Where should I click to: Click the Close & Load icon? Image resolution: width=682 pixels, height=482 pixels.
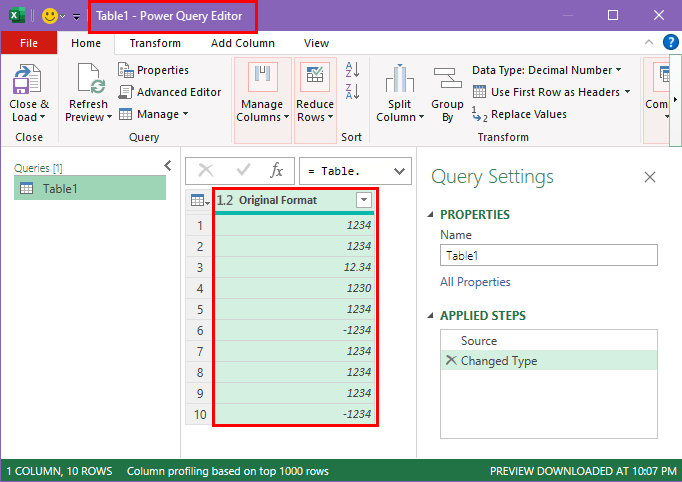coord(27,79)
